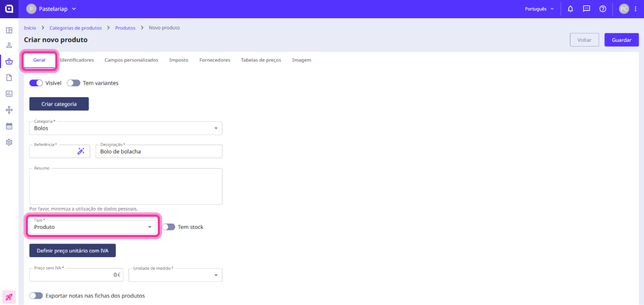Click the help question mark icon
This screenshot has height=305, width=644.
pyautogui.click(x=603, y=9)
